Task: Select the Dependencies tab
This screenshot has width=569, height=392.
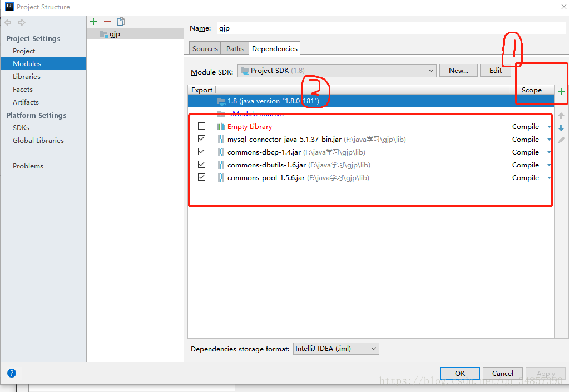Action: pyautogui.click(x=275, y=48)
